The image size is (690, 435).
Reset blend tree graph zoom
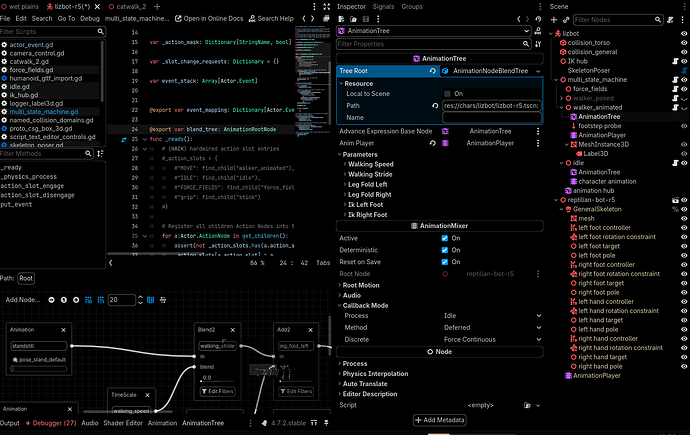(64, 300)
